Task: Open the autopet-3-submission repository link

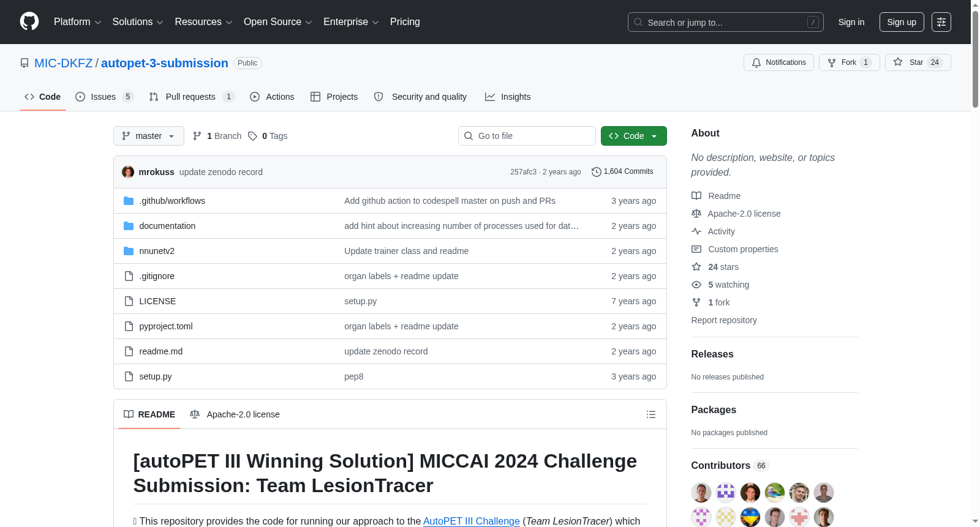Action: click(x=165, y=63)
